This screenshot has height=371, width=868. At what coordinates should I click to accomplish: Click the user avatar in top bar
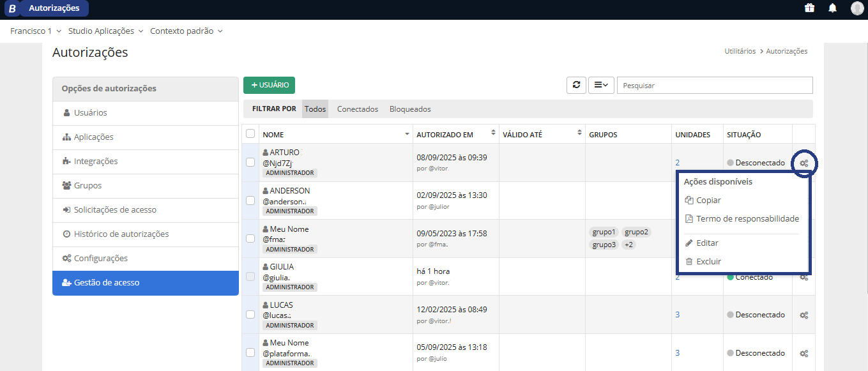[857, 8]
